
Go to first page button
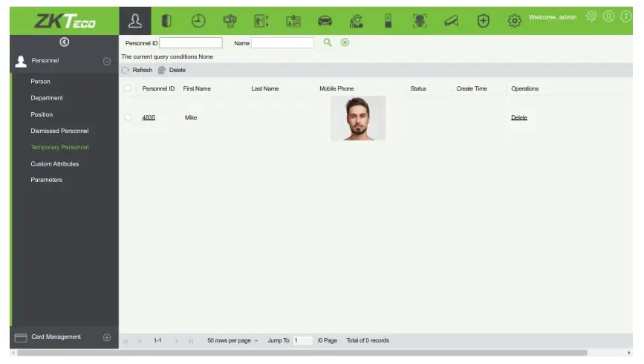coord(126,341)
